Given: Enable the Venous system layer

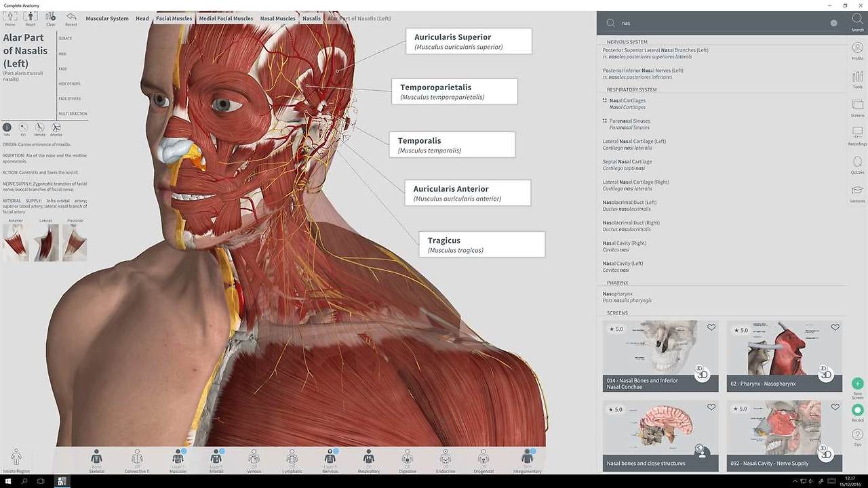Looking at the screenshot, I should coord(254,455).
